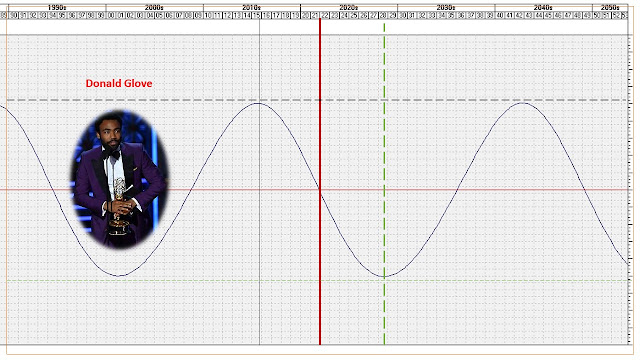Screen dimensions: 640x360
Task: Select the 2040s decade header
Action: tap(543, 7)
